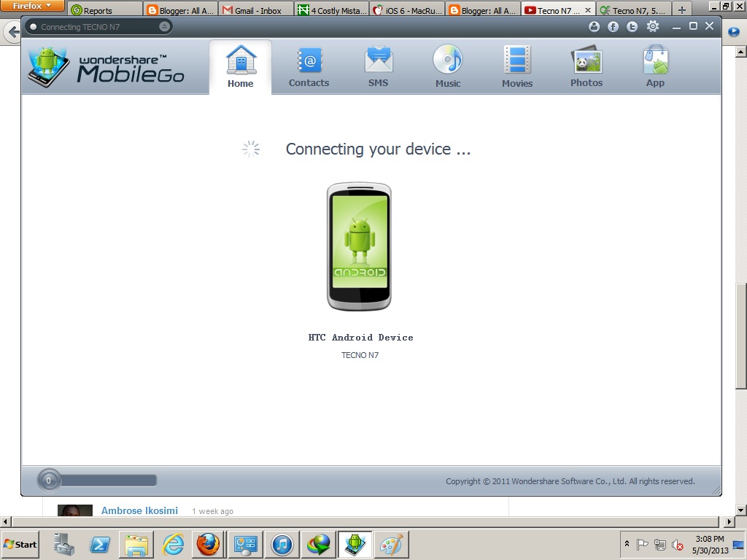Switch to the iOS 6 - MacRu... tab

(x=407, y=10)
